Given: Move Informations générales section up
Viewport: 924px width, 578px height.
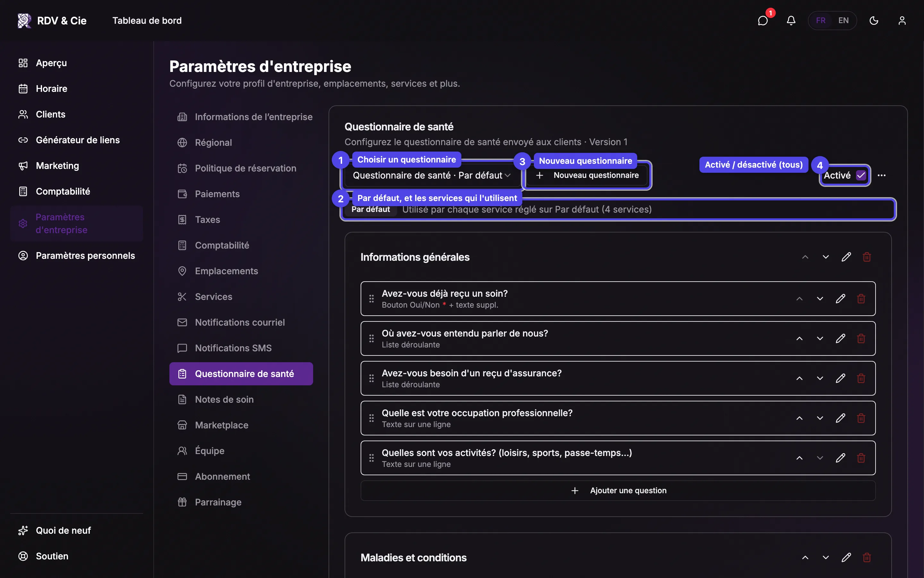Looking at the screenshot, I should pyautogui.click(x=805, y=257).
